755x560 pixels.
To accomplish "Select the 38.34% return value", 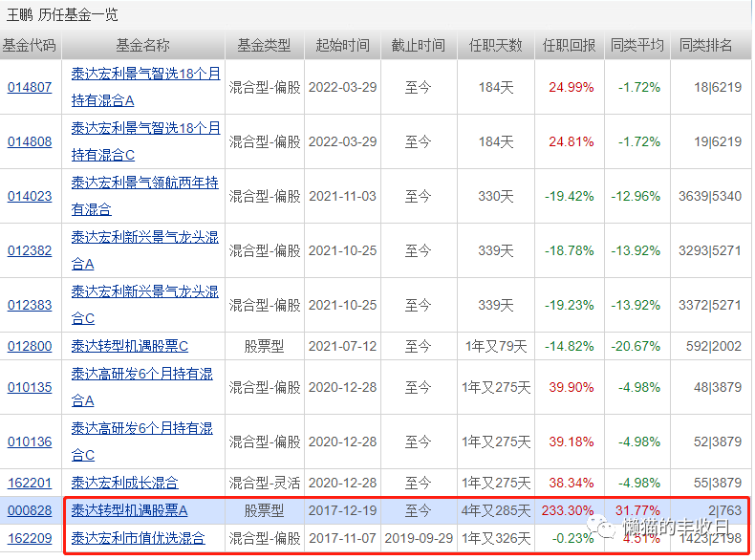I will tap(572, 483).
